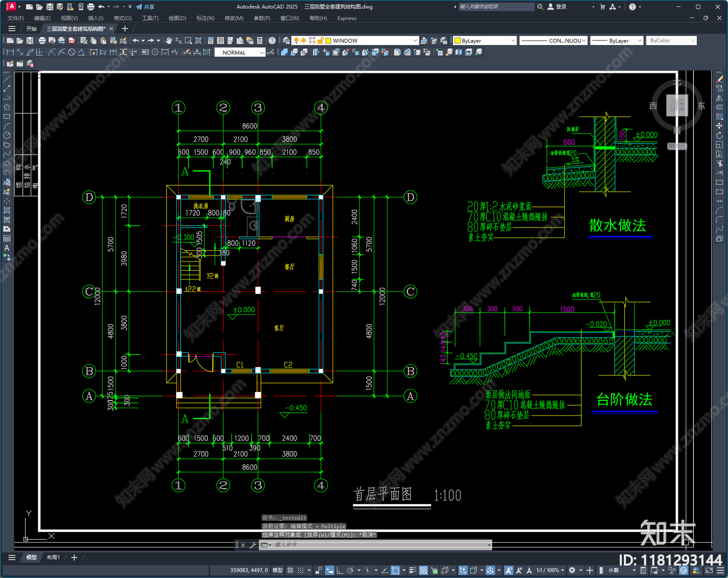This screenshot has width=728, height=578.
Task: Open the CONTINUOUS linetype dropdown
Action: [x=584, y=41]
